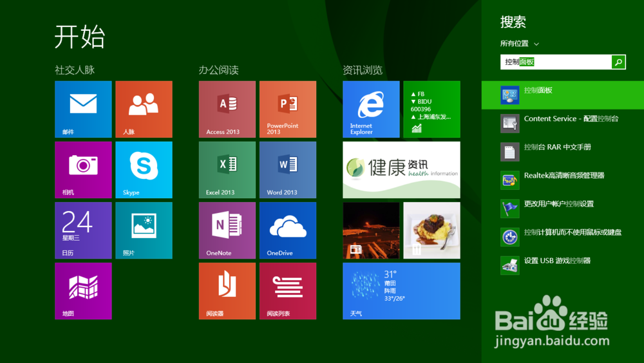Image resolution: width=644 pixels, height=363 pixels.
Task: Click the 社交人脉 group heading
Action: [x=75, y=70]
